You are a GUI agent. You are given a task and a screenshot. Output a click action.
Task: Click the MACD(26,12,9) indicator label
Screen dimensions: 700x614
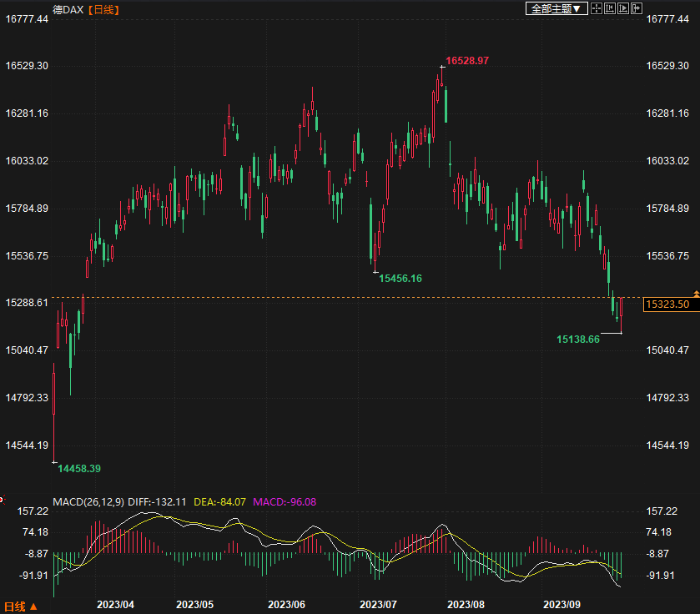(x=88, y=501)
